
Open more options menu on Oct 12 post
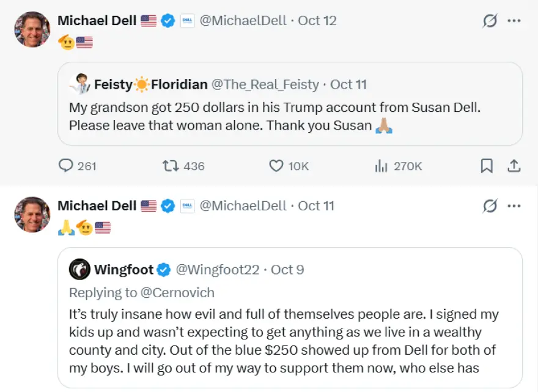pyautogui.click(x=514, y=21)
